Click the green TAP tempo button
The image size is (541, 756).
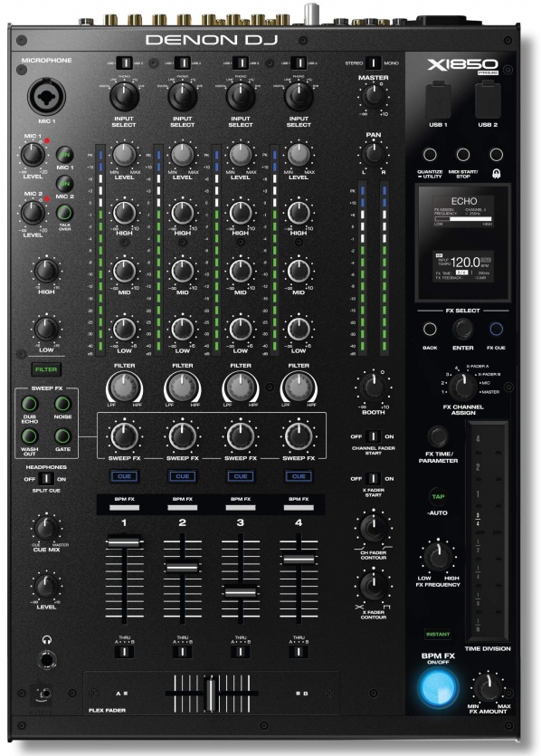[438, 497]
